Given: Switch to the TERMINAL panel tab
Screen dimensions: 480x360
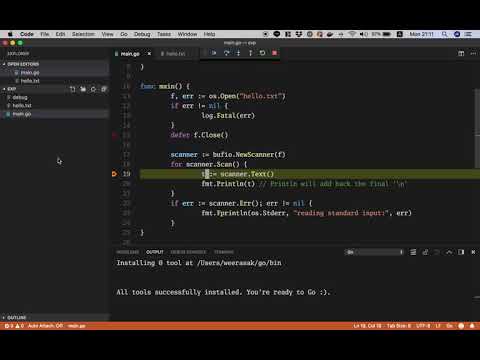Looking at the screenshot, I should tap(224, 252).
